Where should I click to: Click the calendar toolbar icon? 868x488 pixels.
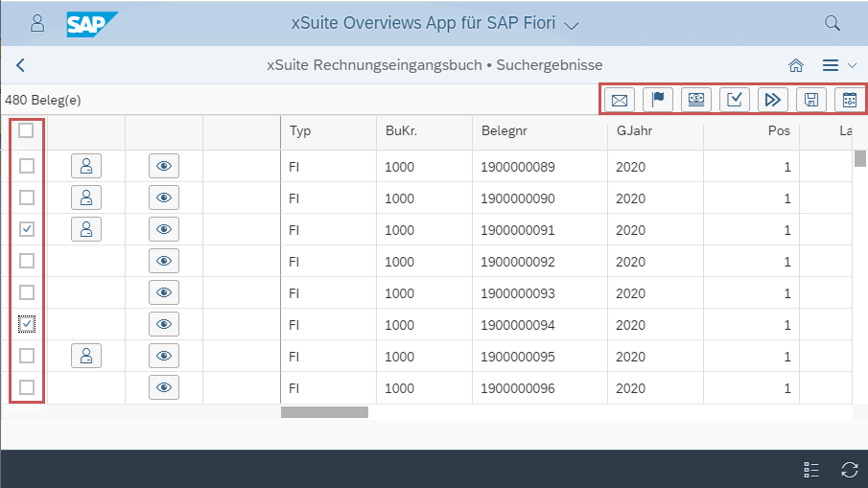coord(850,100)
